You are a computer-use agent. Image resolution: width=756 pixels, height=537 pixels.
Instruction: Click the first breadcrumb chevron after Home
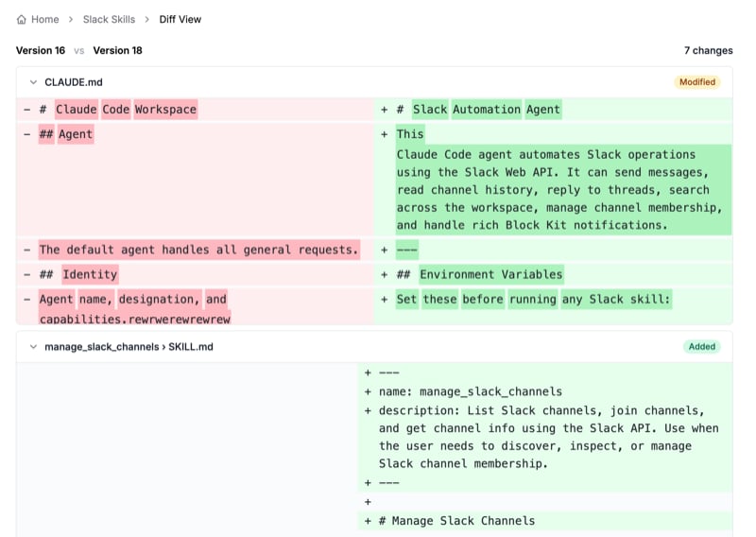(71, 19)
